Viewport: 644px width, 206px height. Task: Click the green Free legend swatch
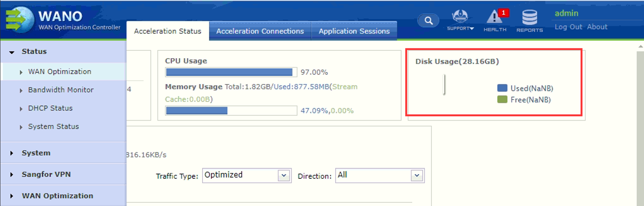pyautogui.click(x=502, y=99)
